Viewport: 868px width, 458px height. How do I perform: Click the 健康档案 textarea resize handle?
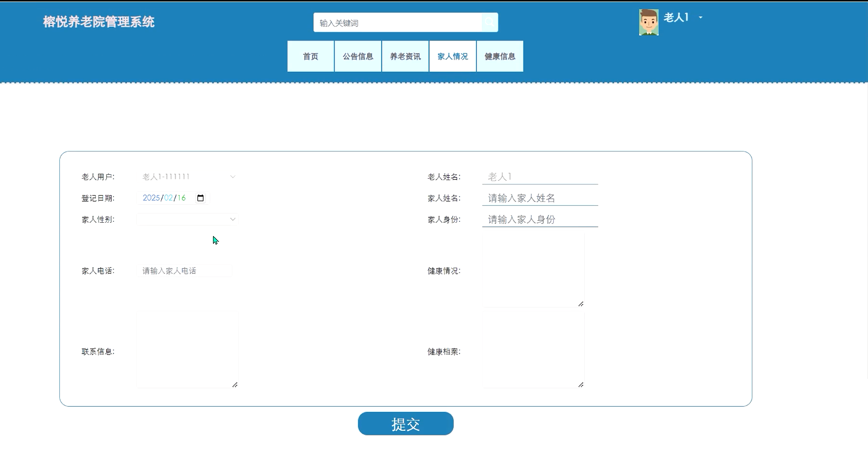click(581, 385)
